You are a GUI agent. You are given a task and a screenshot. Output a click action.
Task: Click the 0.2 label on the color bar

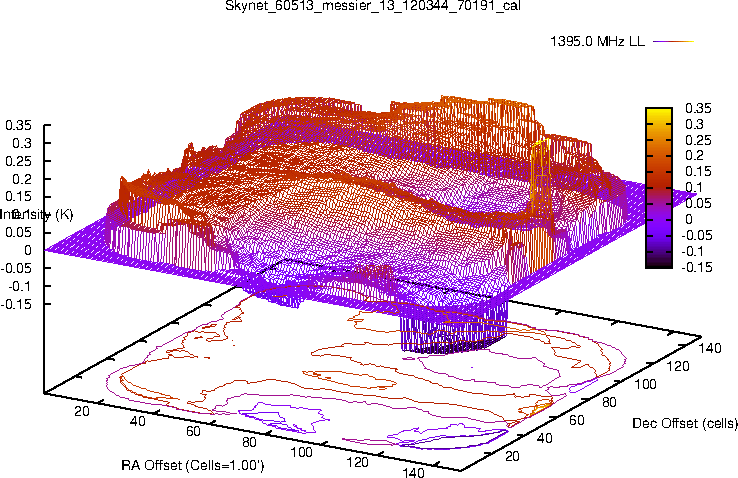(694, 156)
